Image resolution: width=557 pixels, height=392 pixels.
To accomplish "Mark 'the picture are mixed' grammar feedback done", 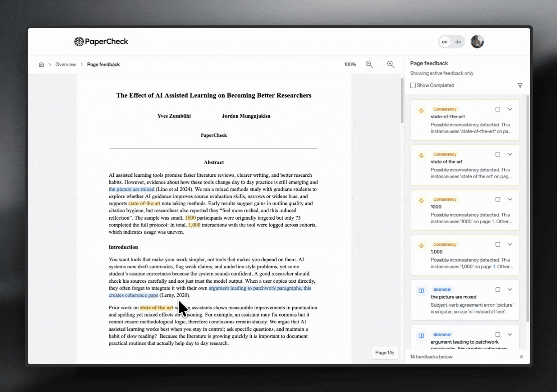I will (498, 289).
